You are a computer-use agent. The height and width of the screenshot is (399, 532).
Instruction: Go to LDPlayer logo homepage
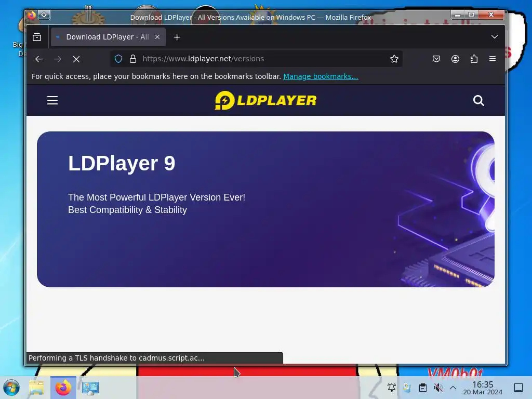coord(265,100)
